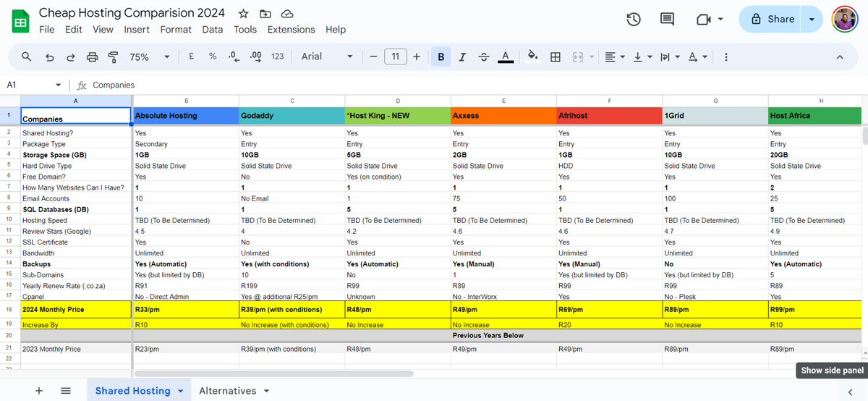868x401 pixels.
Task: Toggle italic formatting
Action: 462,56
